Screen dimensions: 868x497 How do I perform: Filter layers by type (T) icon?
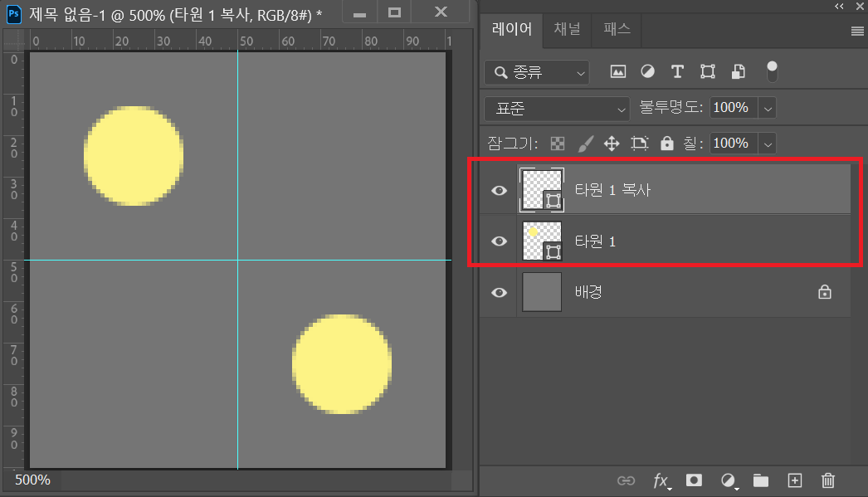(677, 71)
